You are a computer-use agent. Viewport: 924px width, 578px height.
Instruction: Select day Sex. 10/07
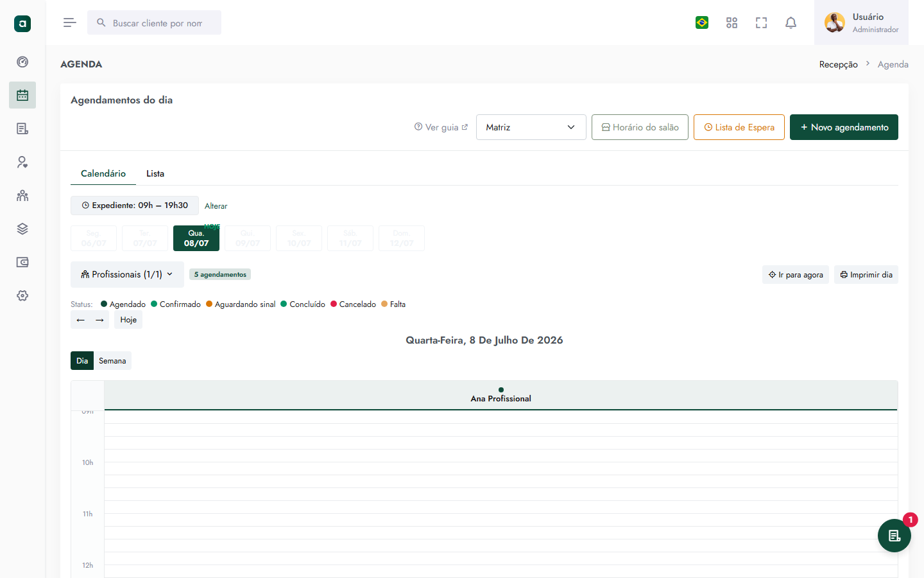pyautogui.click(x=299, y=238)
